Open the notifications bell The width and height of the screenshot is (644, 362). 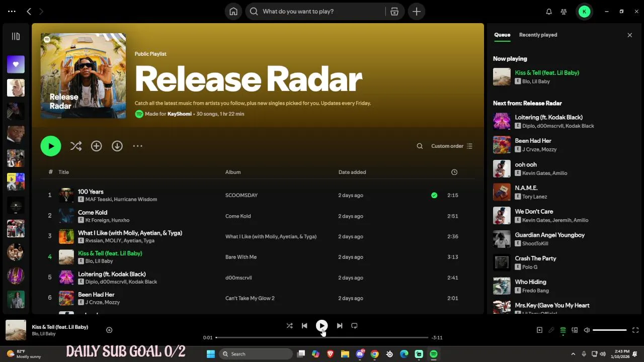(549, 11)
